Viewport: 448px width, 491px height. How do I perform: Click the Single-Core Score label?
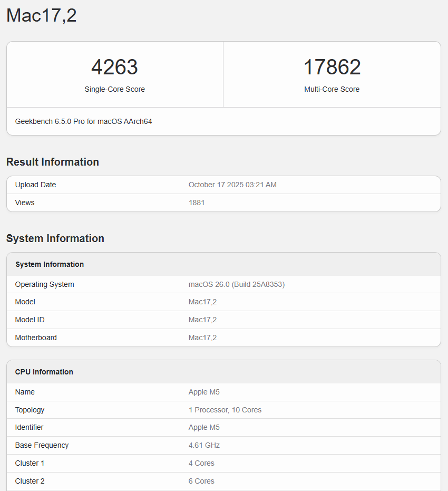[114, 89]
